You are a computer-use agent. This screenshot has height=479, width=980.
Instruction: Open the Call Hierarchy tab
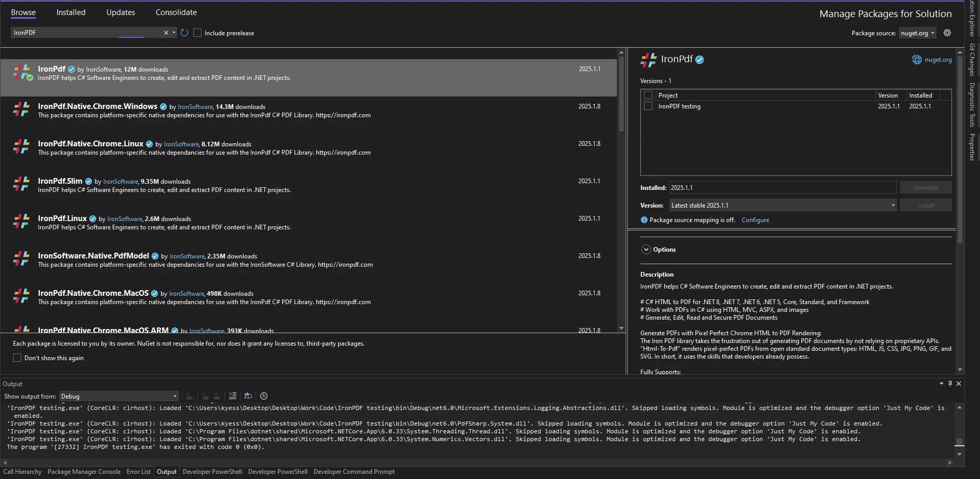tap(22, 472)
